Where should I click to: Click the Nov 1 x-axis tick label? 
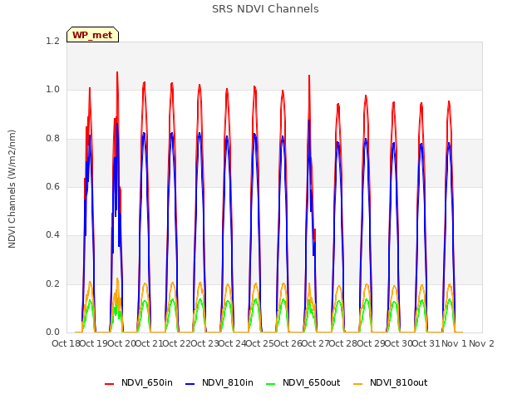[454, 343]
